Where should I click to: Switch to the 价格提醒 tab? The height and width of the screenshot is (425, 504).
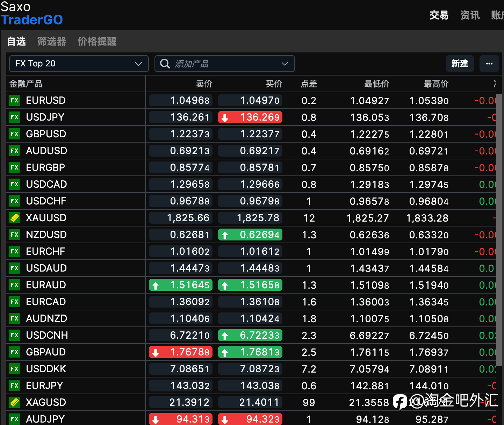coord(97,41)
